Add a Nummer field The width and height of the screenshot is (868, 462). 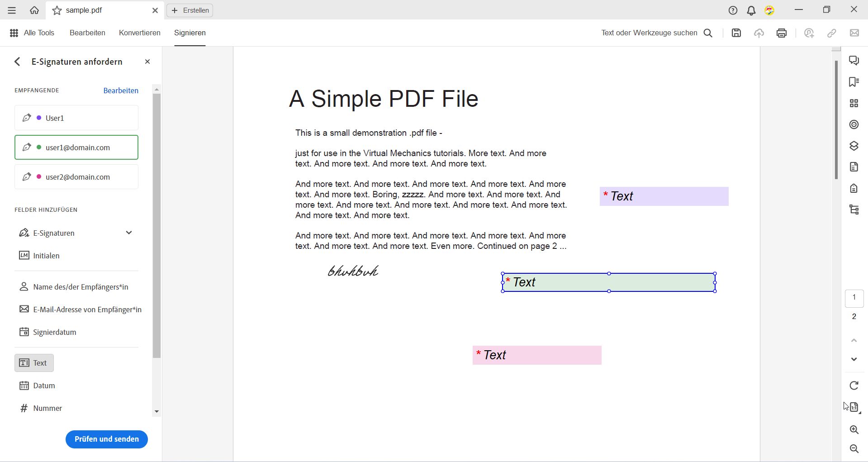click(x=41, y=408)
